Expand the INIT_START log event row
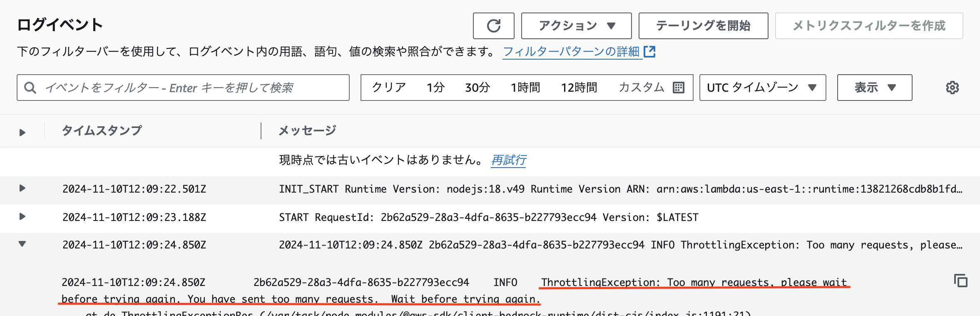Screen dimensions: 980x316 pyautogui.click(x=22, y=188)
